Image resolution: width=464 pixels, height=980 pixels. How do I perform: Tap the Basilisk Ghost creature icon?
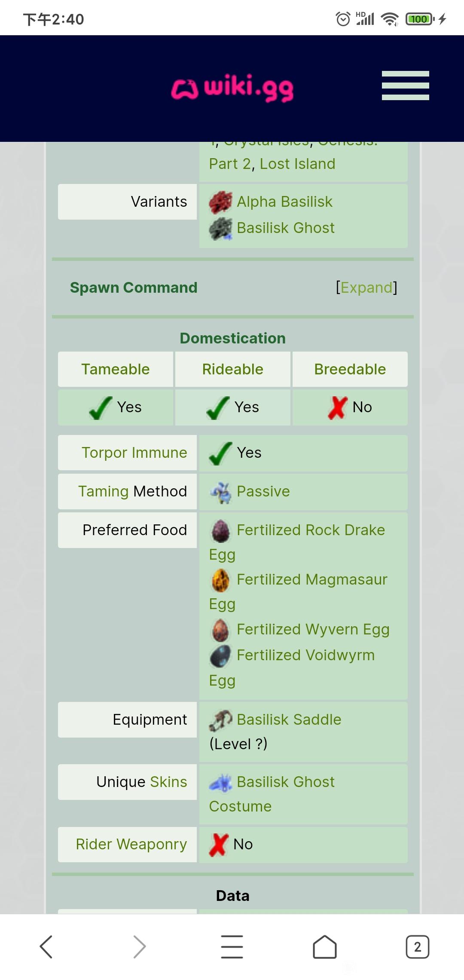(220, 228)
